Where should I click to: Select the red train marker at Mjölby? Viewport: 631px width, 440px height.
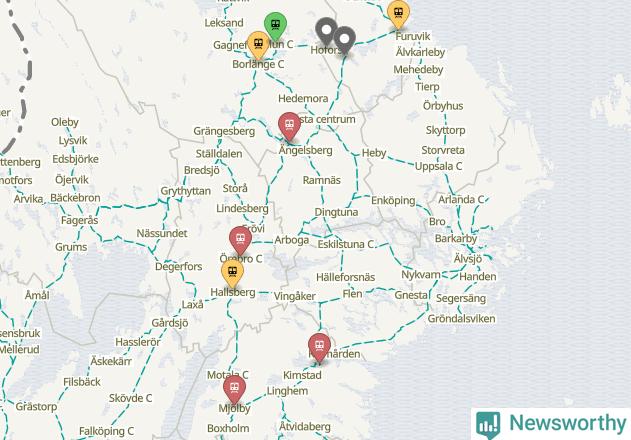(x=235, y=390)
